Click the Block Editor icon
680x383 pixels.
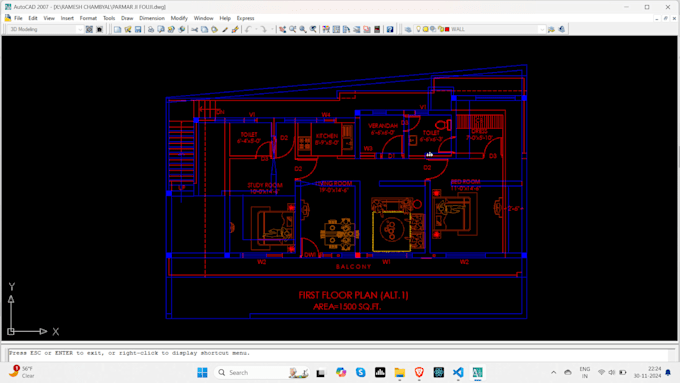coord(235,29)
